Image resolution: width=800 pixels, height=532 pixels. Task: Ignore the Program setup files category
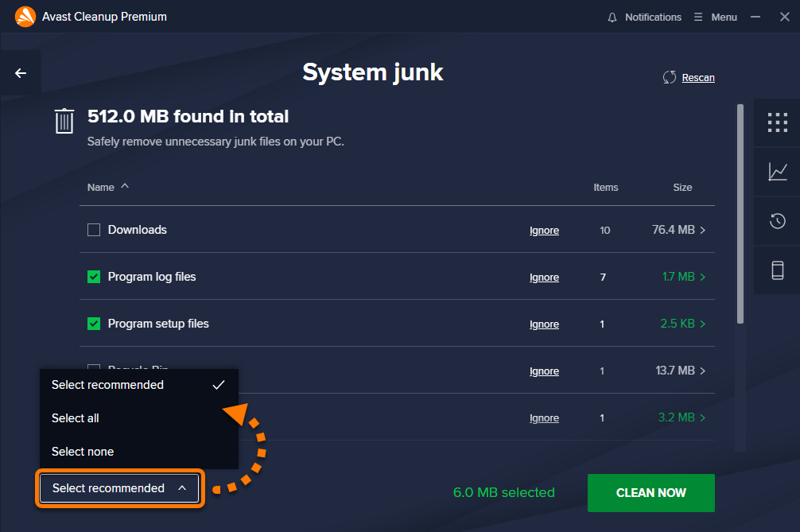tap(544, 324)
